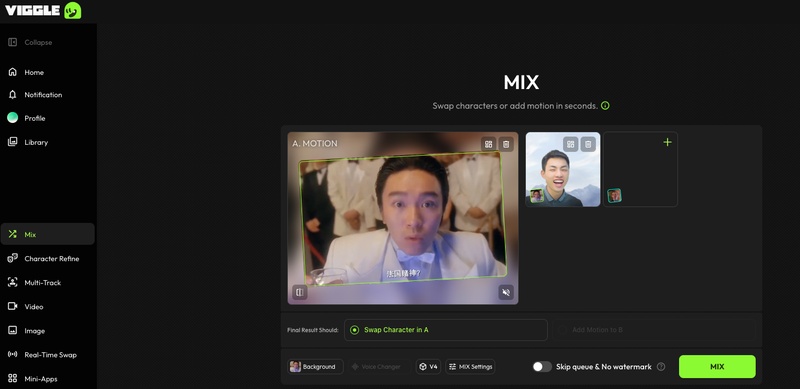Click the smiling character image thumbnail

(x=563, y=169)
